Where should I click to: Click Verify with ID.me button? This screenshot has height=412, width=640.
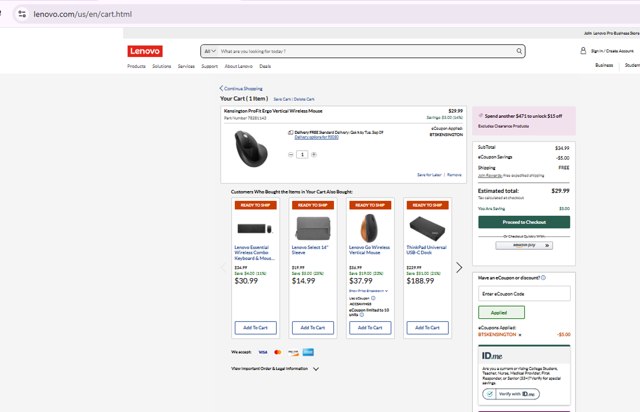pos(511,394)
